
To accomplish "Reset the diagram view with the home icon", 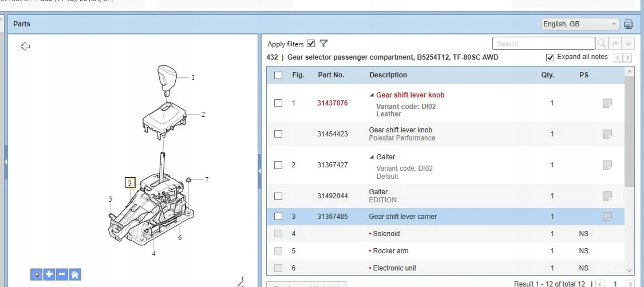I will coord(75,274).
